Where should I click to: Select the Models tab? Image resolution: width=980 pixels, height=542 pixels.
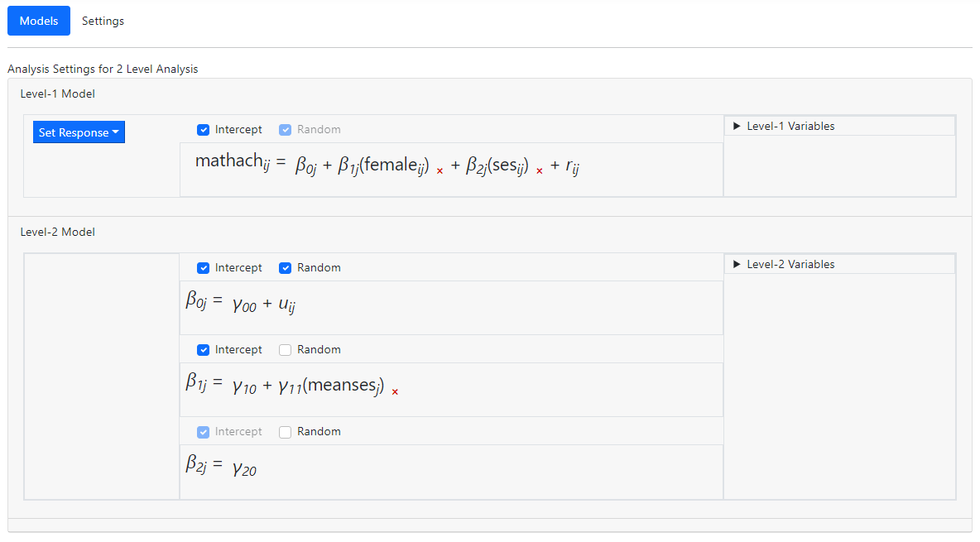39,21
